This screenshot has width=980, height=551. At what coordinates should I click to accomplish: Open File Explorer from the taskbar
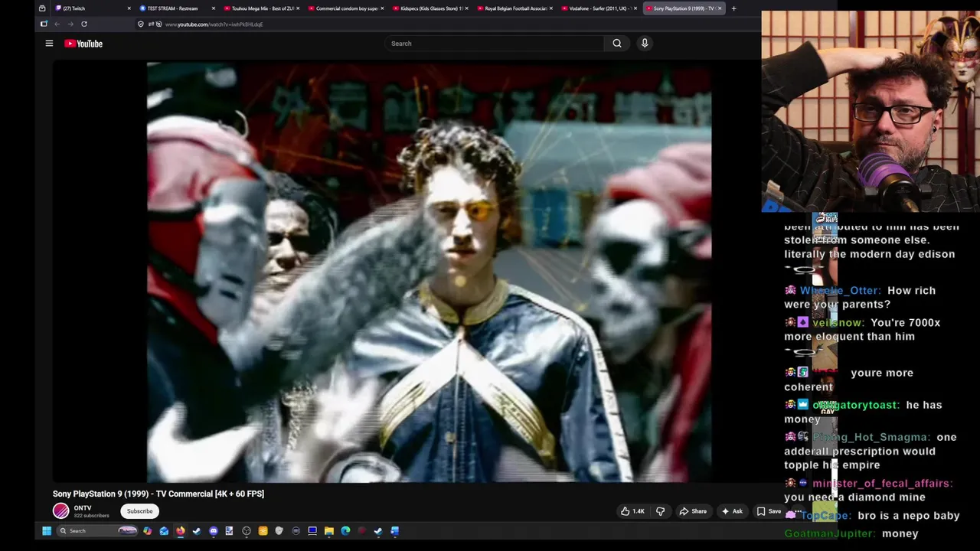[x=329, y=531]
